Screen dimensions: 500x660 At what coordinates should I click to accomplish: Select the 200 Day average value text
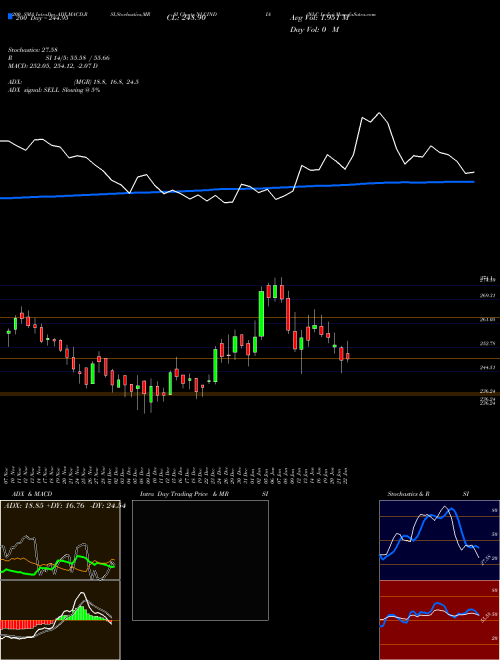[41, 18]
